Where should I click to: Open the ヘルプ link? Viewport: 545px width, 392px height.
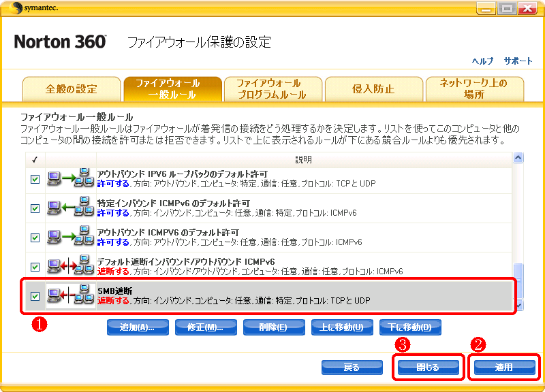pyautogui.click(x=482, y=61)
